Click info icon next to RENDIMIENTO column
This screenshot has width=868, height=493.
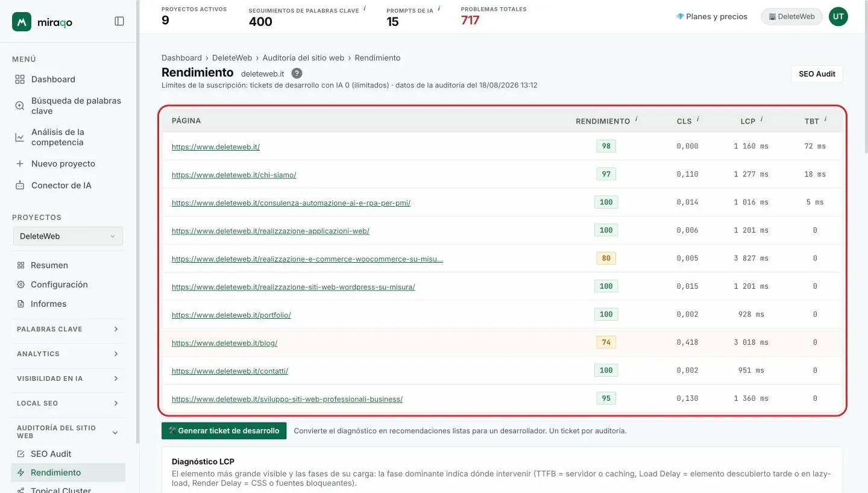(x=637, y=119)
